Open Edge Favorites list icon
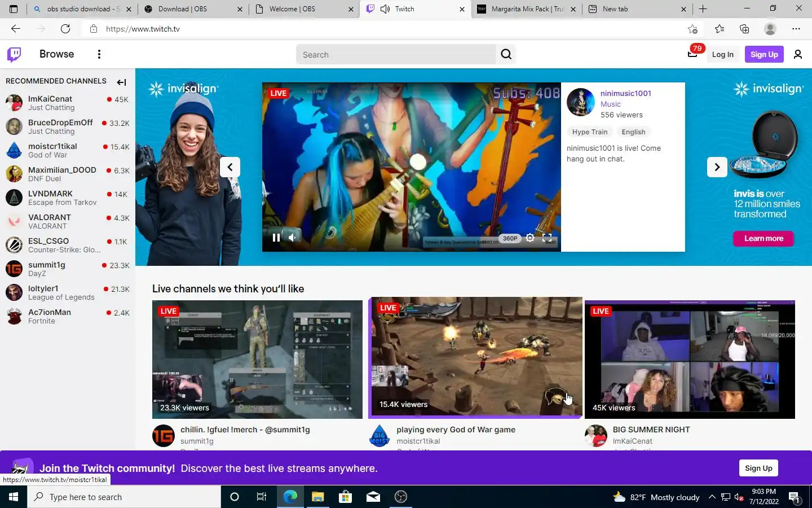The width and height of the screenshot is (812, 508). coord(720,29)
